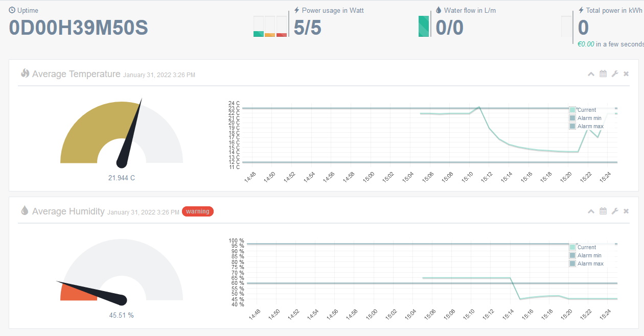This screenshot has height=336, width=644.
Task: Collapse the Average Temperature panel with chevron
Action: (x=591, y=74)
